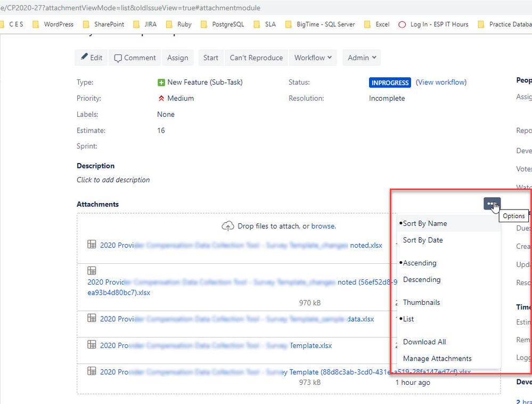Open the attachment ending 'noted.xlsx'
Image resolution: width=532 pixels, height=404 pixels.
tap(241, 245)
